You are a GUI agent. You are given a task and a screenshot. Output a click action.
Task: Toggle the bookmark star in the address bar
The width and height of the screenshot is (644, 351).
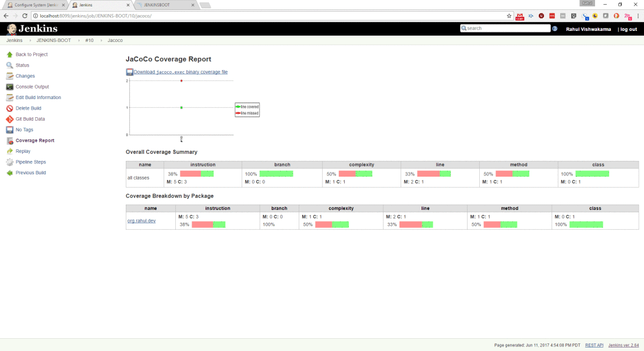(x=509, y=17)
